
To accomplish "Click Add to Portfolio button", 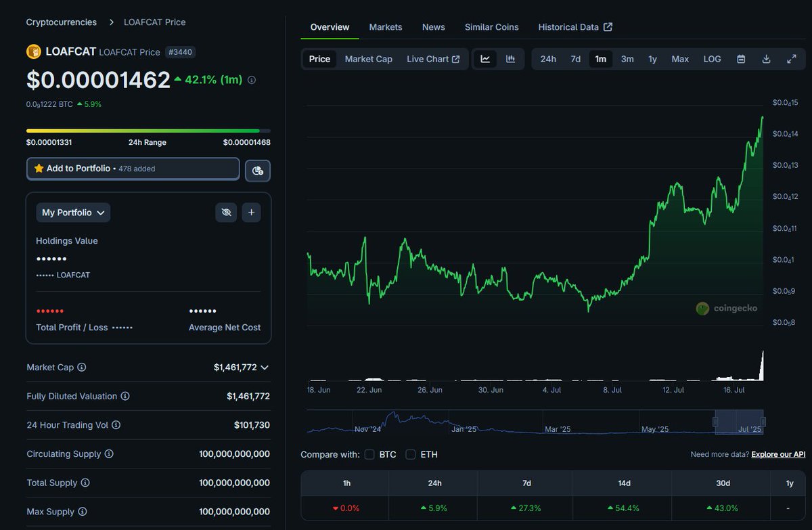I will click(133, 169).
